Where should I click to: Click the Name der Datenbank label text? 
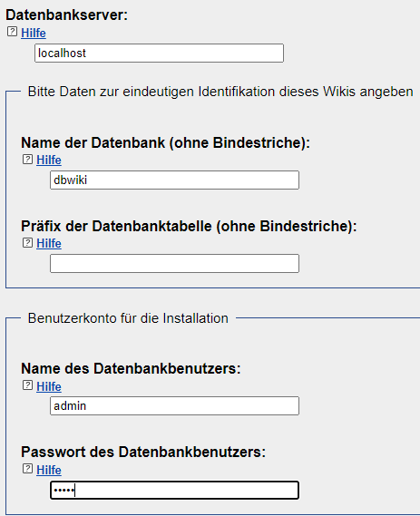166,142
